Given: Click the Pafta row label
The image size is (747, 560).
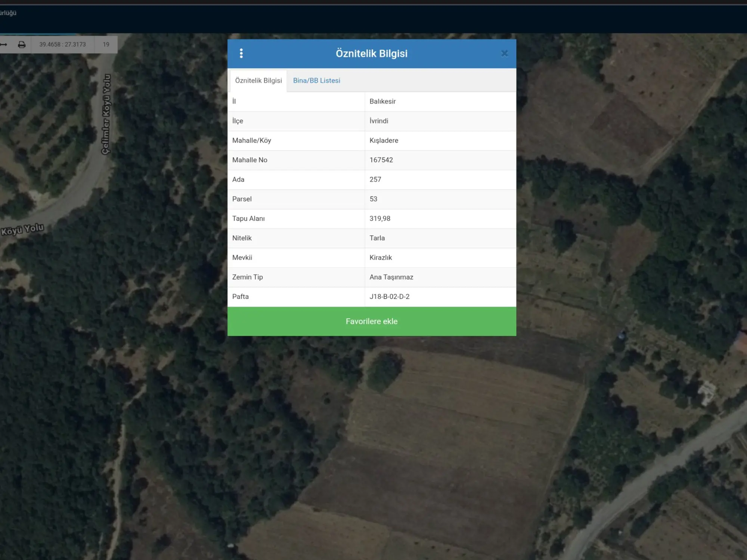Looking at the screenshot, I should coord(241,297).
